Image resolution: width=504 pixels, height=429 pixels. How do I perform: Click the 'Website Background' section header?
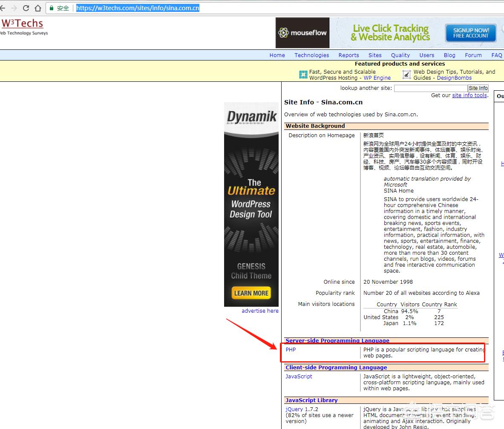click(315, 126)
